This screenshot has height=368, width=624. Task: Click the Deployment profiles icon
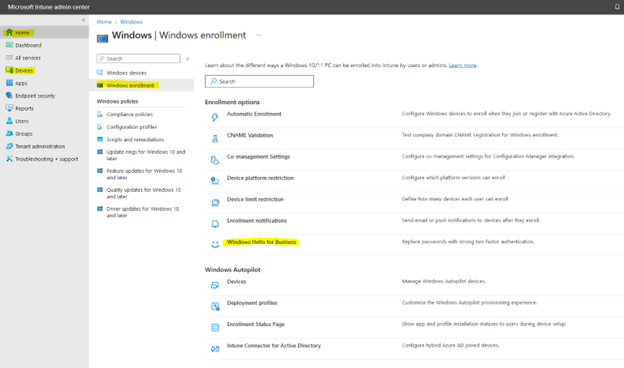click(x=215, y=306)
